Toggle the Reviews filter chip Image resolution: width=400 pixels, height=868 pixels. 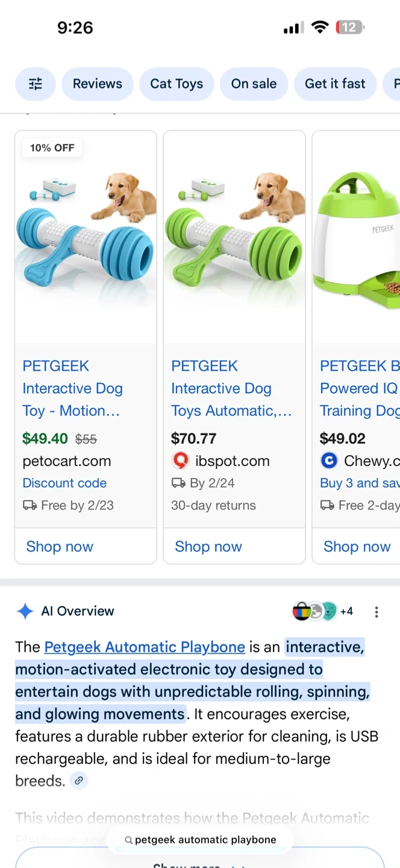(x=98, y=84)
